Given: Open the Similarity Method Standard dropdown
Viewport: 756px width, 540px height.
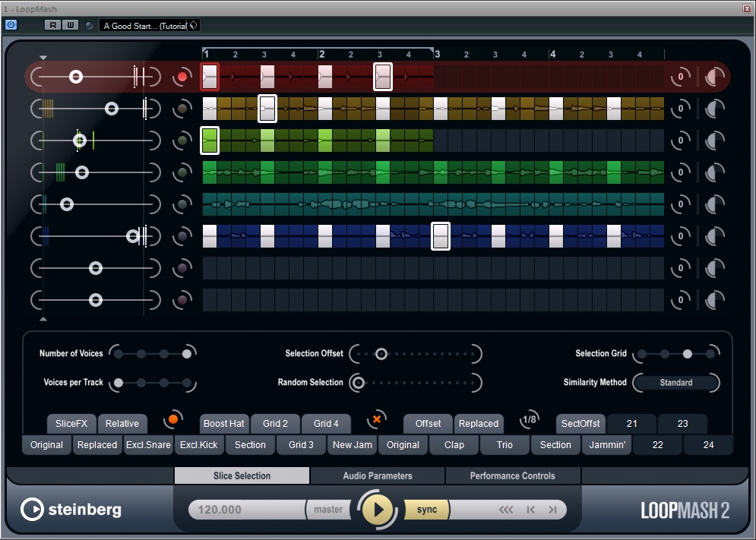Looking at the screenshot, I should [x=676, y=382].
